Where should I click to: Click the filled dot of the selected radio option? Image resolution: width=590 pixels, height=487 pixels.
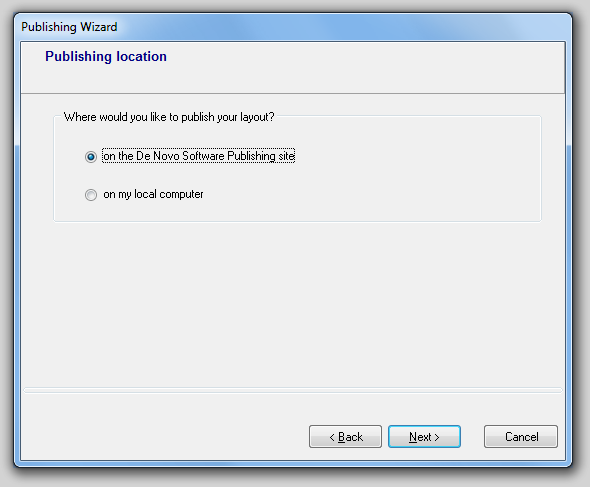tap(91, 157)
